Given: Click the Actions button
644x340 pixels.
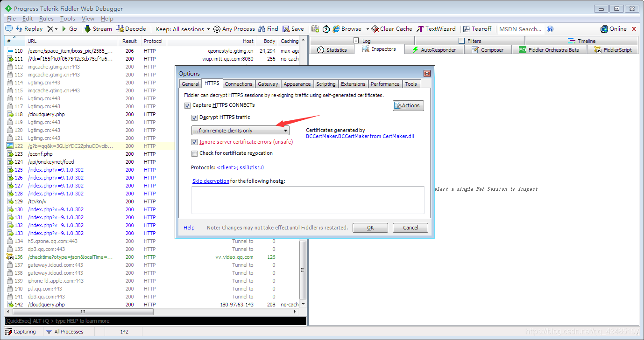Looking at the screenshot, I should pyautogui.click(x=408, y=105).
